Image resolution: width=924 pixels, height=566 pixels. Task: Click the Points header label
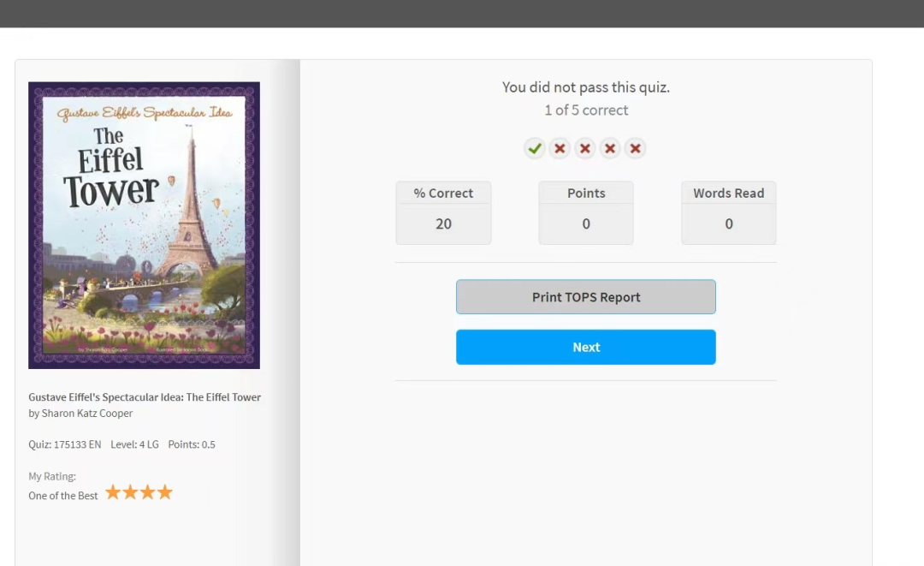(586, 194)
